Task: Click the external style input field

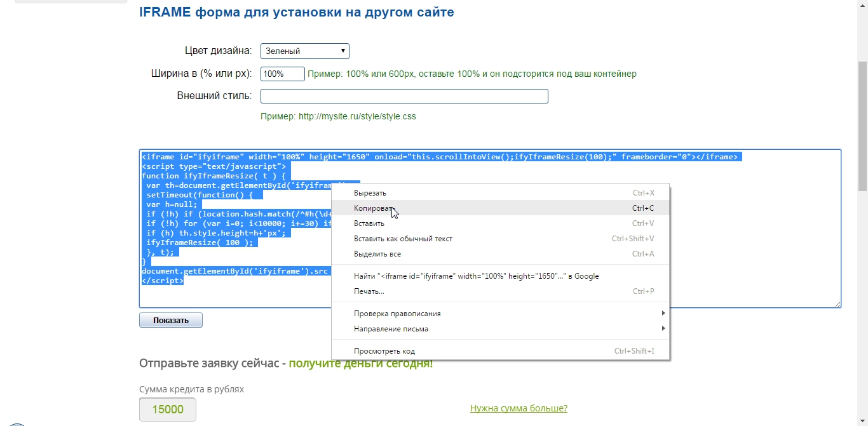Action: tap(404, 96)
